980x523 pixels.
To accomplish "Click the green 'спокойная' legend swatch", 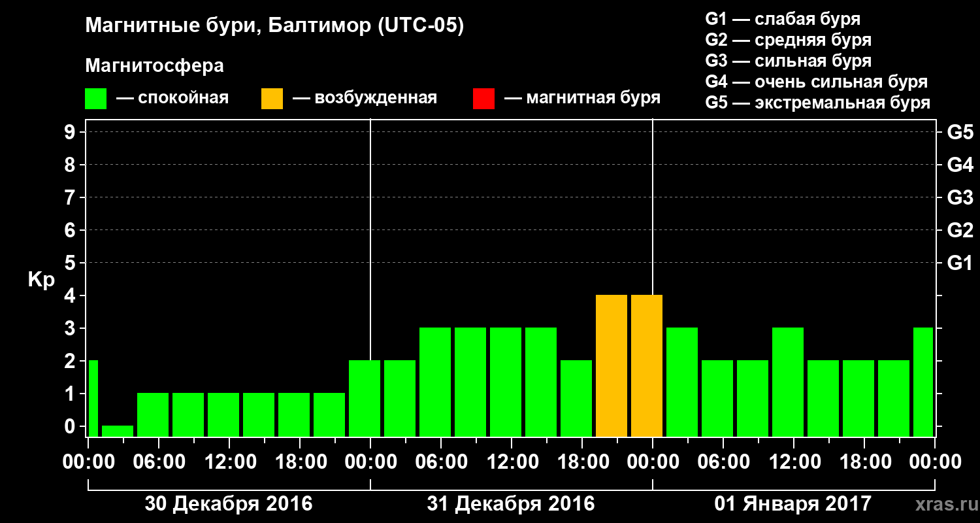I will click(x=96, y=99).
